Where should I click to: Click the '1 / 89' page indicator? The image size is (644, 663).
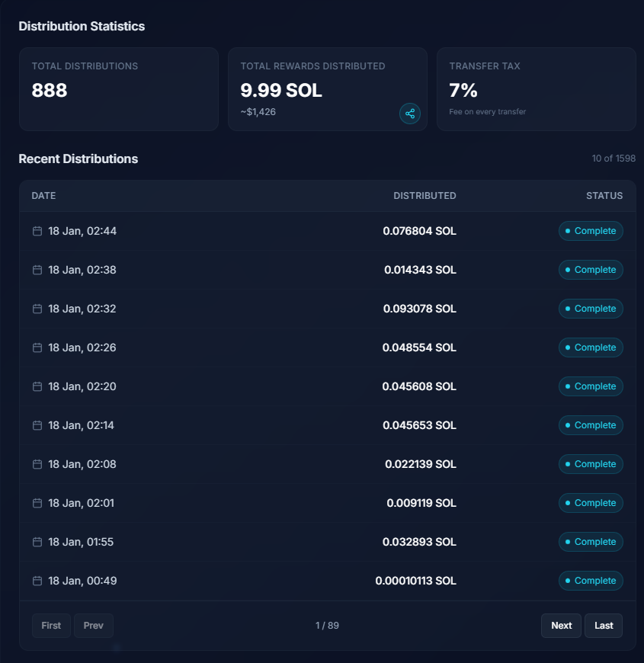327,626
